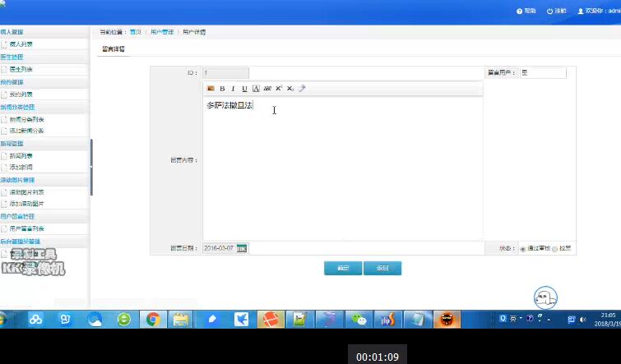Toggle bold formatting in the editor toolbar

pos(223,89)
